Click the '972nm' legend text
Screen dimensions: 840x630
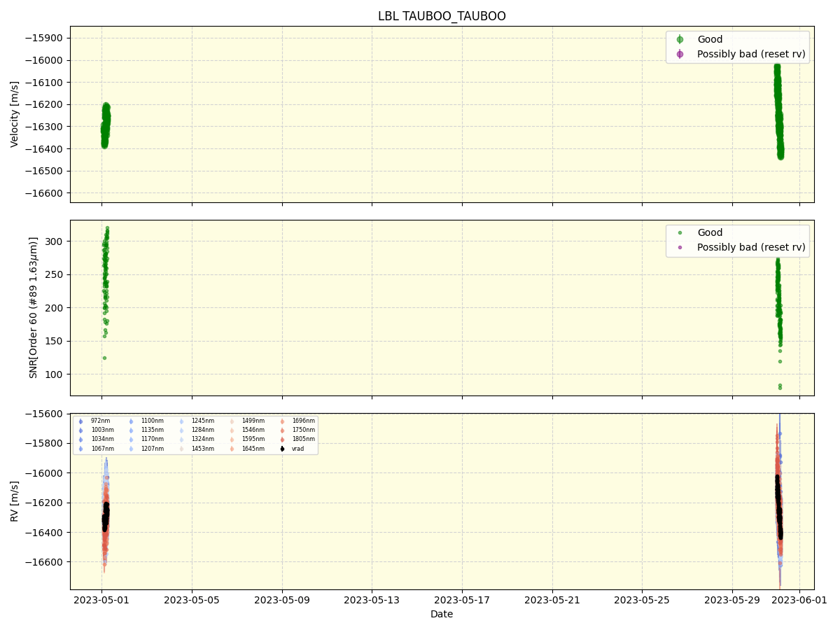click(x=100, y=421)
